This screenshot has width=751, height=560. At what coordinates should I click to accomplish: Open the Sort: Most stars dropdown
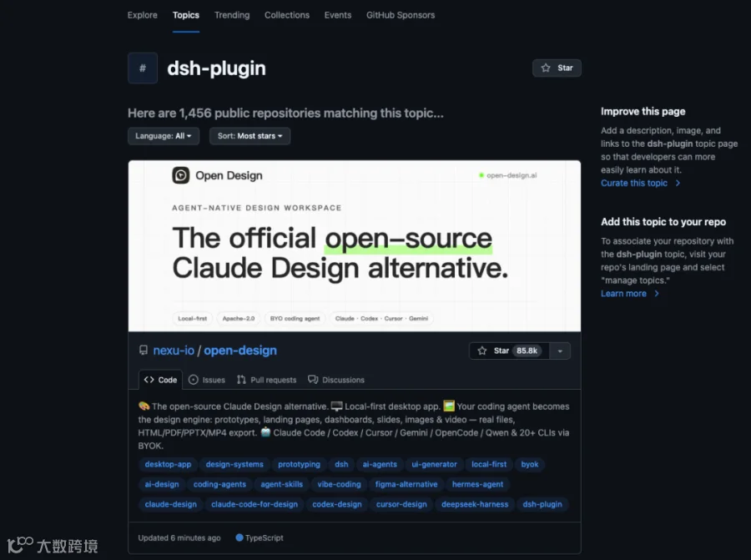coord(249,136)
